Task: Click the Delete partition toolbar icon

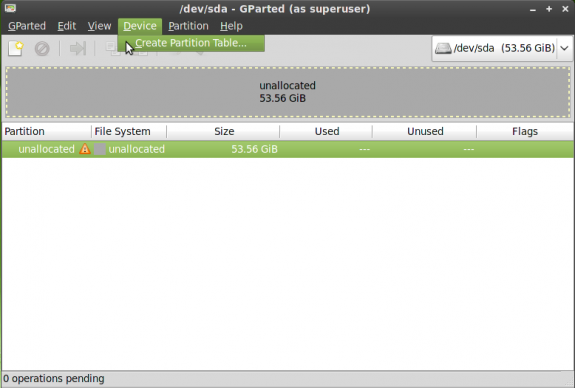Action: (42, 48)
